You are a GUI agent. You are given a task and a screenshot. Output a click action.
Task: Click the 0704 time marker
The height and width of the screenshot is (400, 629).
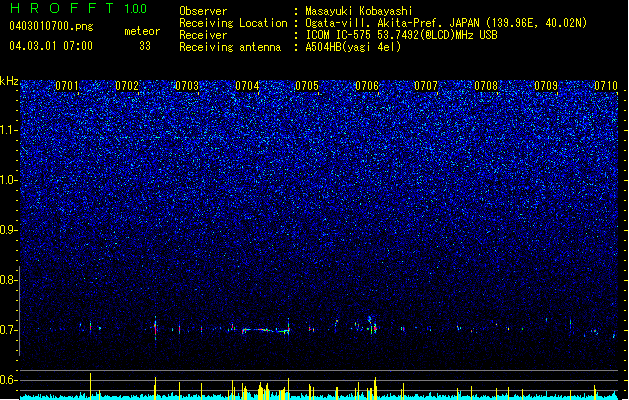click(247, 86)
